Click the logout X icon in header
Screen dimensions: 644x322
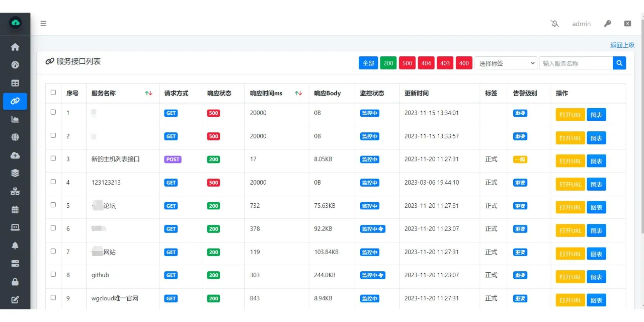628,24
